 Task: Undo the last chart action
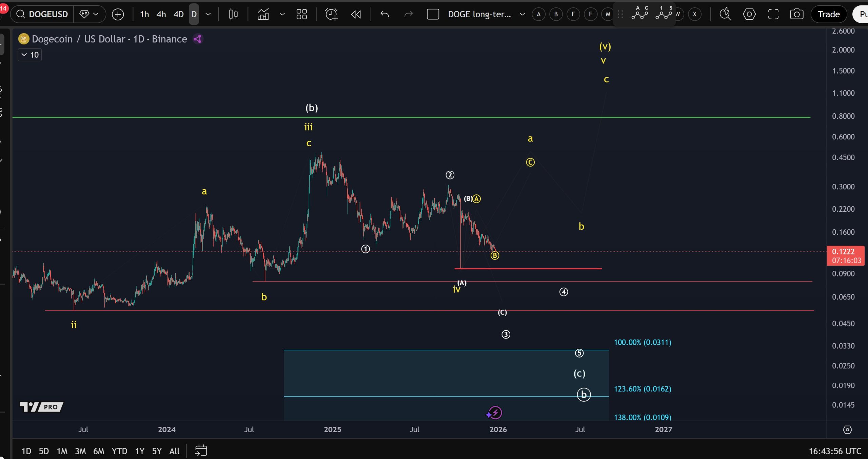pos(384,14)
